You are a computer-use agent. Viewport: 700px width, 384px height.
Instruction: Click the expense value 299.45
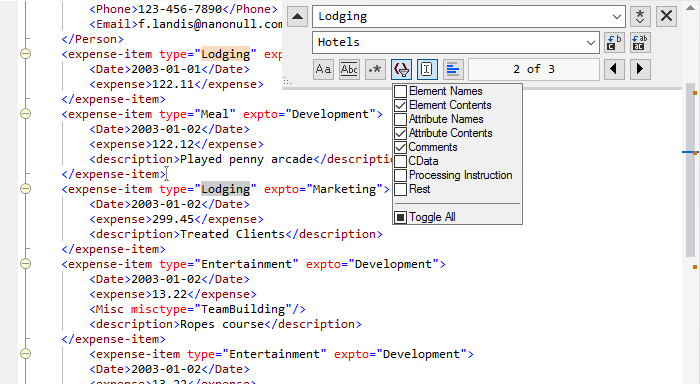173,219
